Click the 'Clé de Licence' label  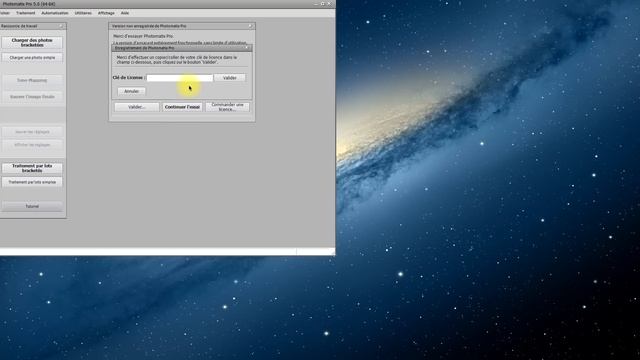pos(128,78)
